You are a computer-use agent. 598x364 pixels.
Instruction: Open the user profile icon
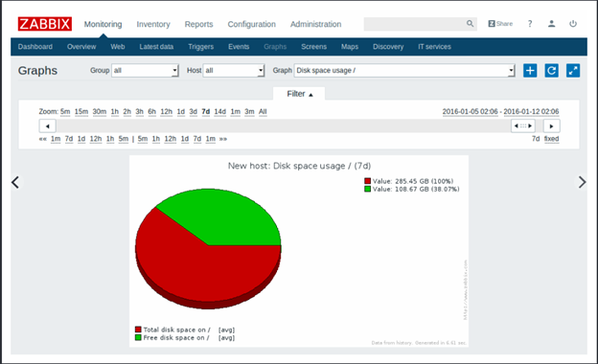[551, 24]
